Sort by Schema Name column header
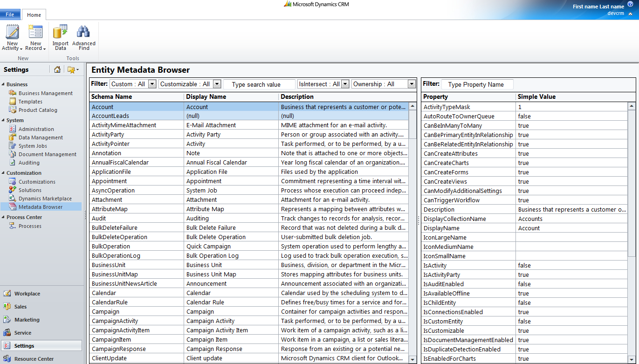This screenshot has width=639, height=364. (x=137, y=96)
